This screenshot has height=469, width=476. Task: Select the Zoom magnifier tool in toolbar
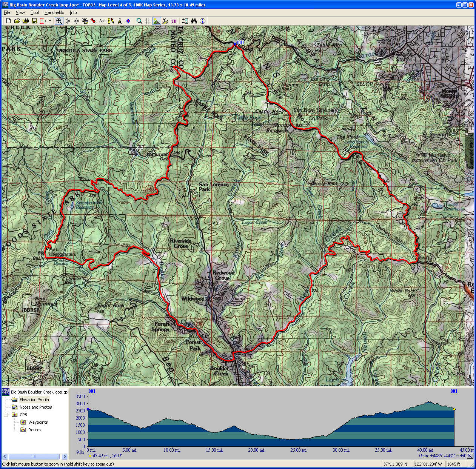click(59, 21)
